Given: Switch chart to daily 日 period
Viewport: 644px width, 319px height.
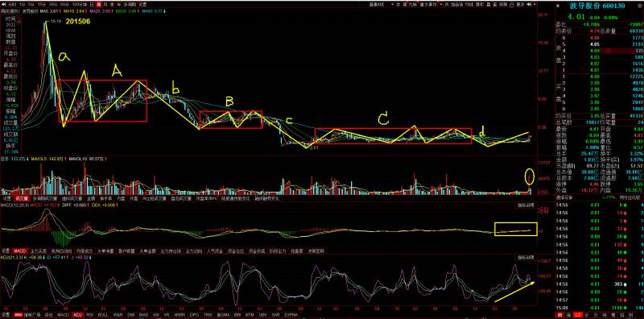Looking at the screenshot, I should point(92,5).
